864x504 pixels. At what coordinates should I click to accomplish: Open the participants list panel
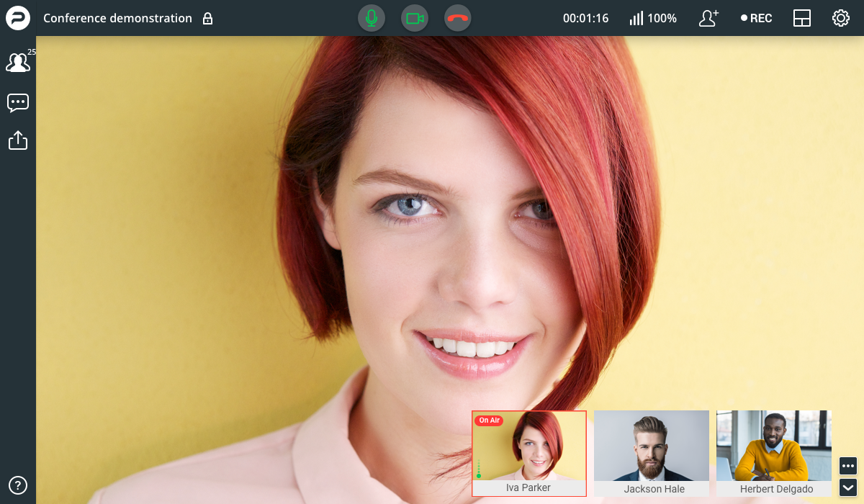[x=18, y=63]
